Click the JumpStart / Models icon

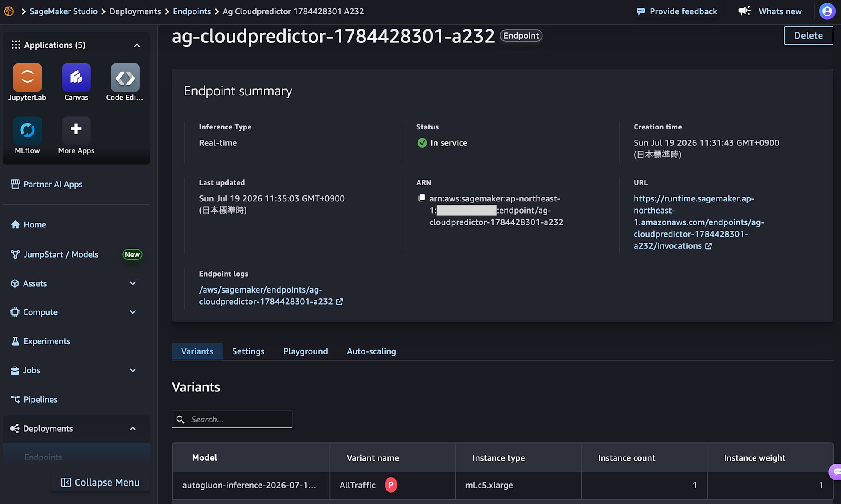tap(15, 254)
